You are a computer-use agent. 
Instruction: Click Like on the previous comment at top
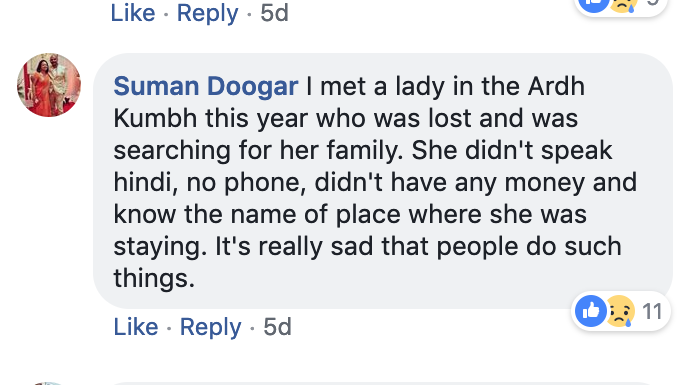coord(133,12)
